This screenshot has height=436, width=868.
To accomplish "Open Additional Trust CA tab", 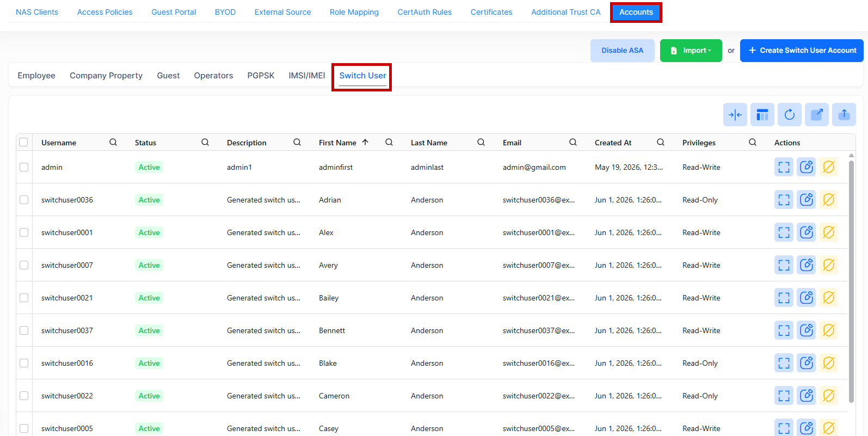I will [x=566, y=12].
